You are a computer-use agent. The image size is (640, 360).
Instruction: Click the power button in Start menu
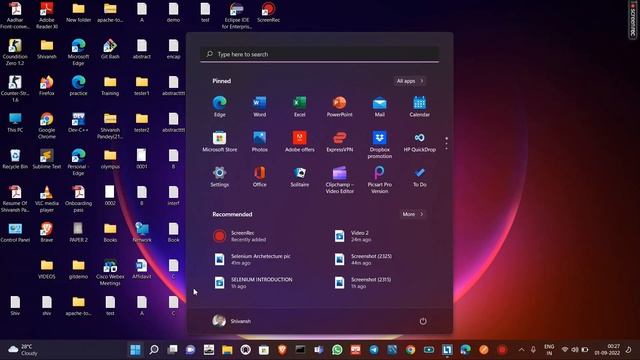(423, 321)
